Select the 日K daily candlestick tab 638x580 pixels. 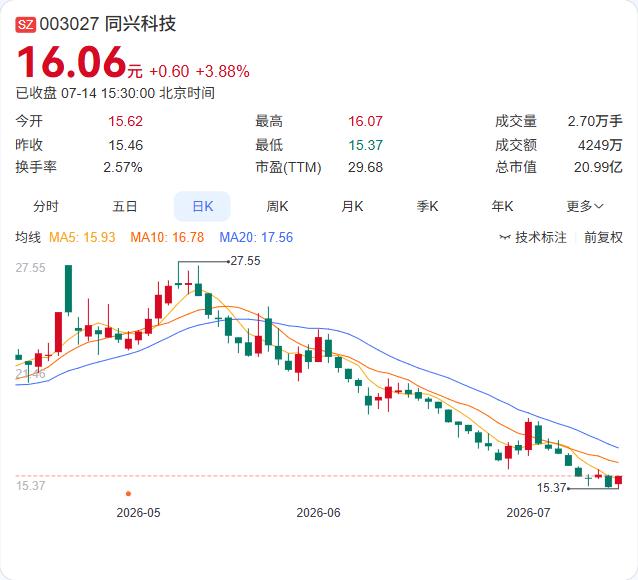202,206
